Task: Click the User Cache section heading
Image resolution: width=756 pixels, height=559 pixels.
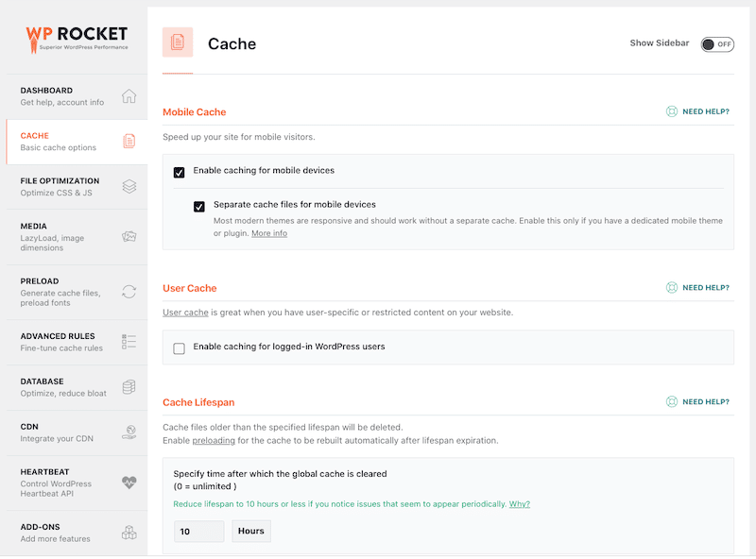Action: [x=190, y=288]
